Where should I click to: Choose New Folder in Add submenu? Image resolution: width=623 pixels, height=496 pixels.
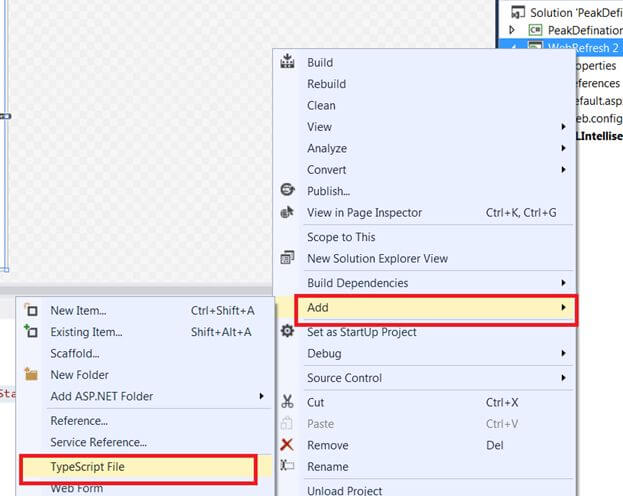click(145, 375)
